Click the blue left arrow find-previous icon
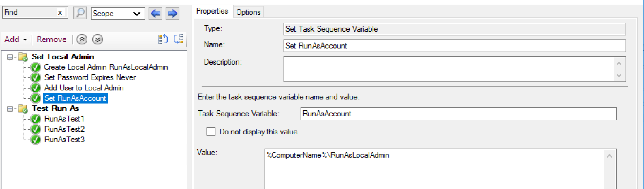Image resolution: width=644 pixels, height=189 pixels. coord(155,14)
